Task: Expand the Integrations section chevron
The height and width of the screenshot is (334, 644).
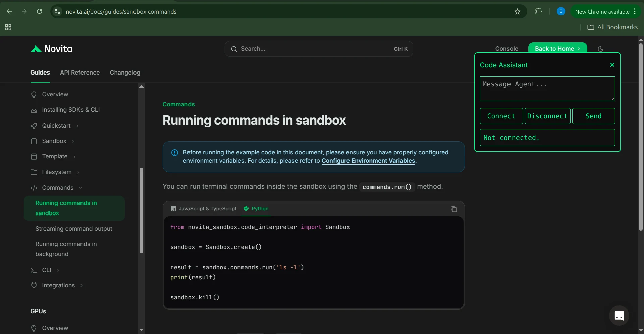Action: [x=82, y=285]
